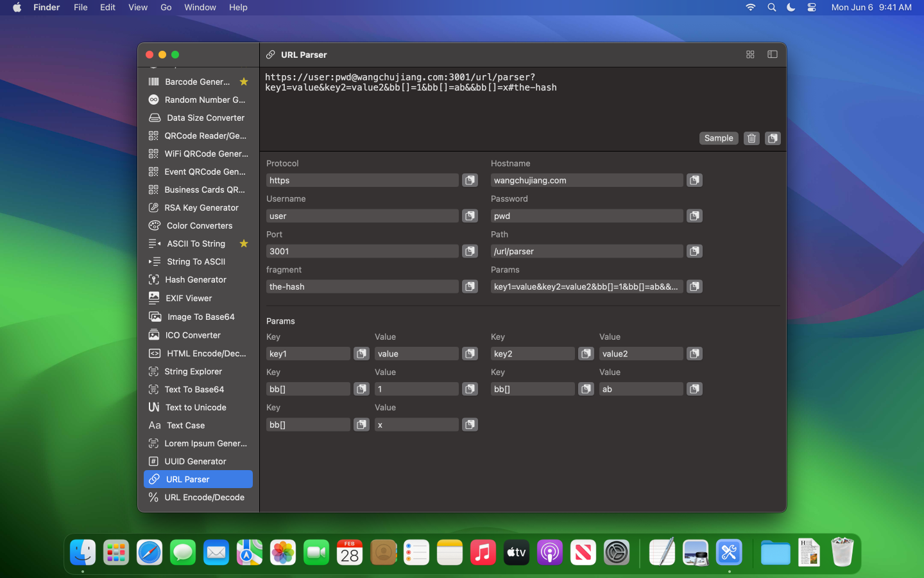Image resolution: width=924 pixels, height=578 pixels.
Task: Open System Settings from the Dock
Action: (x=617, y=552)
